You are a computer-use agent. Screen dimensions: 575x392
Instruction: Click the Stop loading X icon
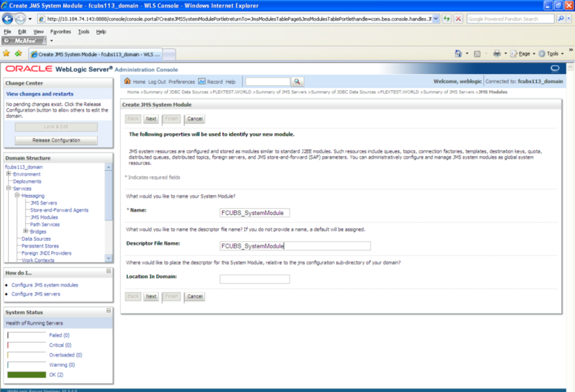point(458,18)
